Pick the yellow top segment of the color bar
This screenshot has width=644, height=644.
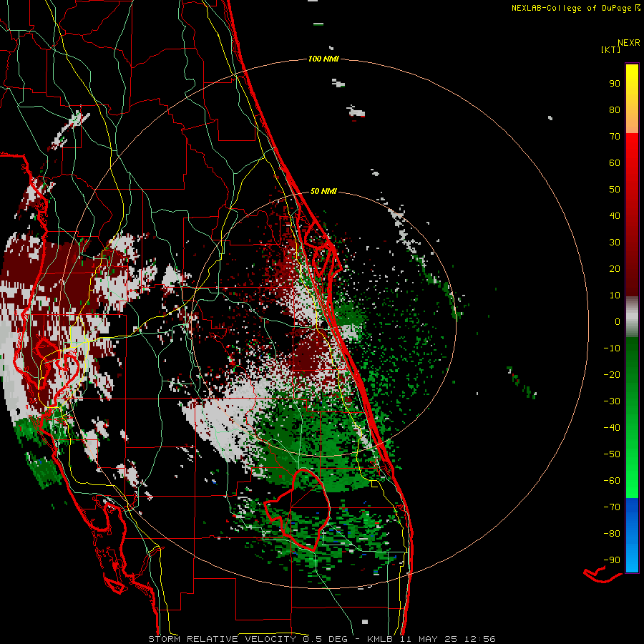point(632,99)
